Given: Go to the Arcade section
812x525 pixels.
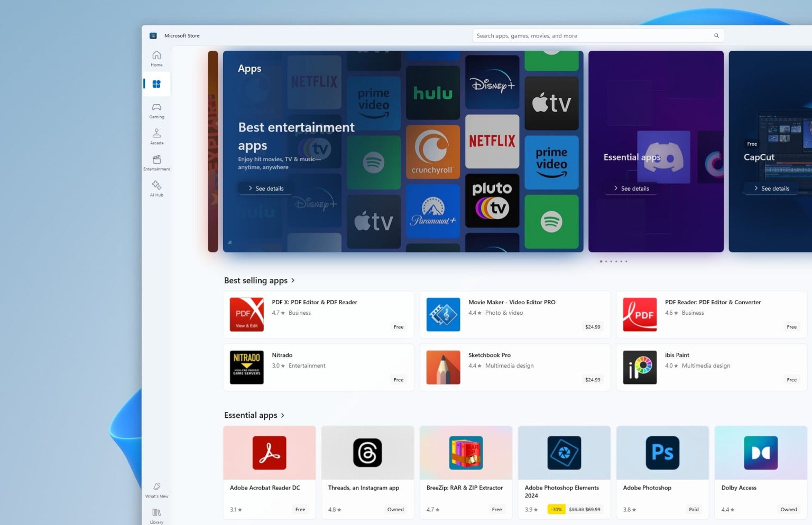Looking at the screenshot, I should [156, 136].
